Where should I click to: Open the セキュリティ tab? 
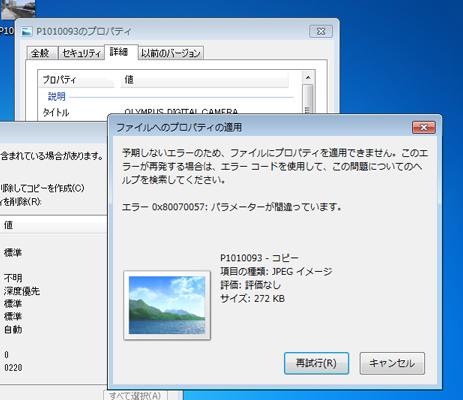tap(82, 53)
